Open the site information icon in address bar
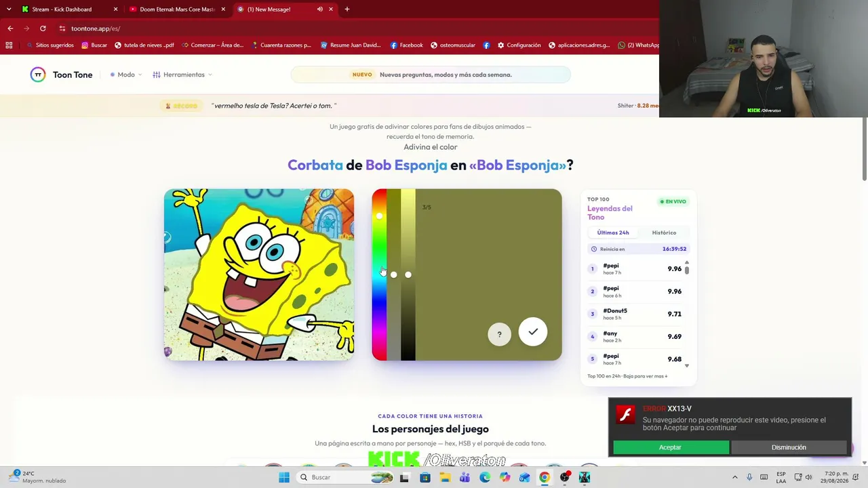 click(x=62, y=28)
